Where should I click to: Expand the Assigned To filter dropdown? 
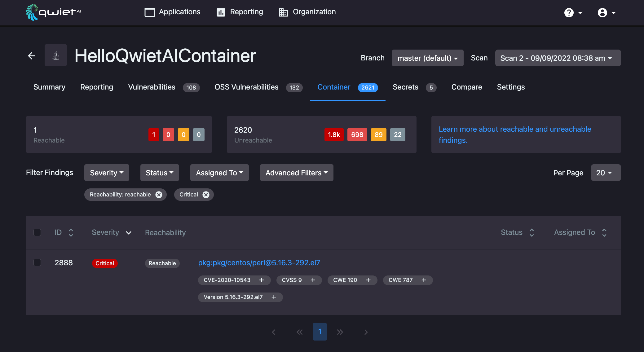[219, 173]
